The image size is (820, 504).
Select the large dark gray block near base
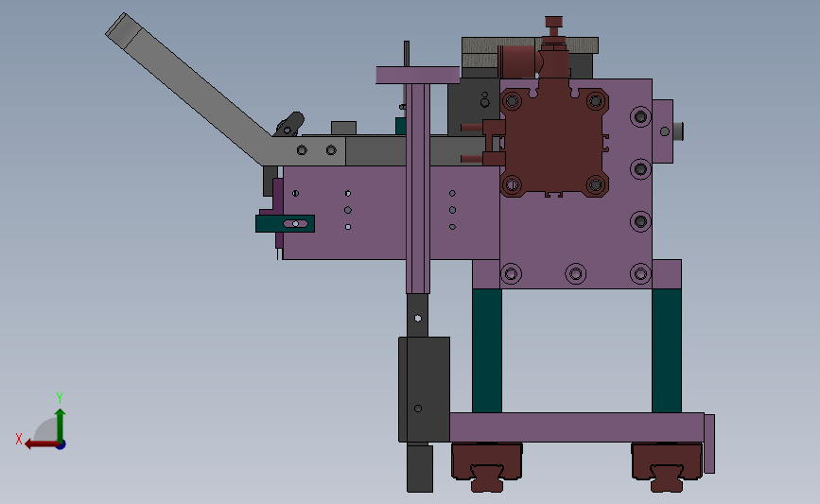[x=424, y=390]
